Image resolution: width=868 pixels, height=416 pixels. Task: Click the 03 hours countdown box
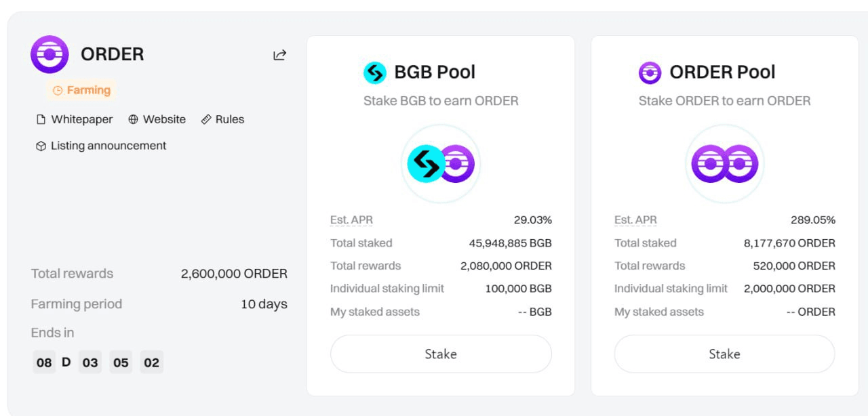pos(90,362)
